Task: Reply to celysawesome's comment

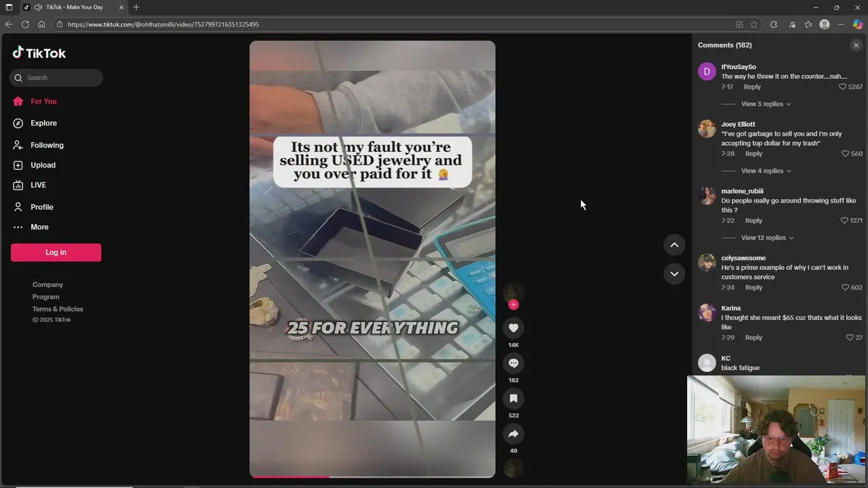Action: pyautogui.click(x=754, y=287)
